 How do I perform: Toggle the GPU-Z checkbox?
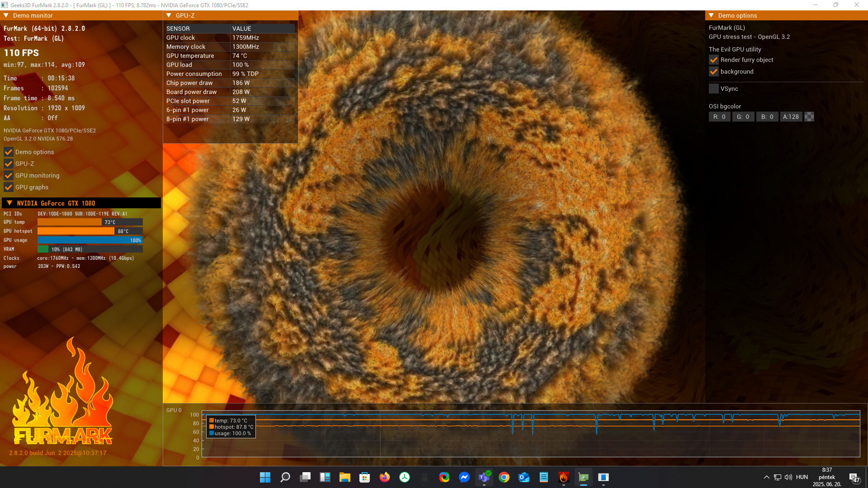tap(9, 164)
